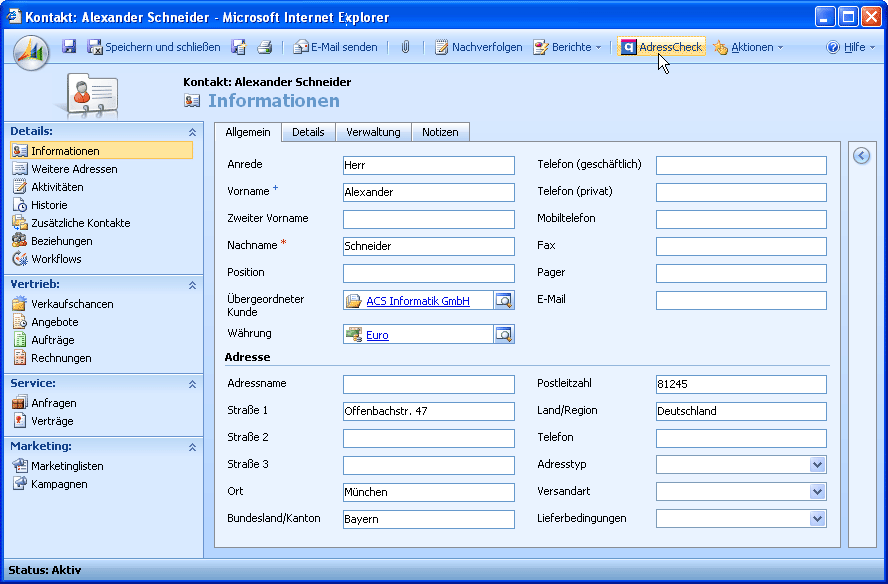Switch to the Verwaltung tab
The image size is (888, 584).
point(373,132)
